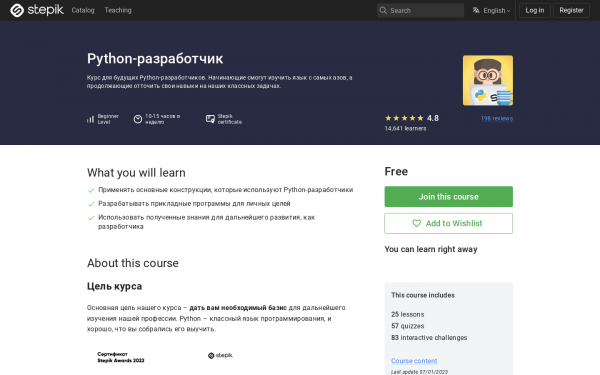Click the 'Free' price label

click(396, 171)
